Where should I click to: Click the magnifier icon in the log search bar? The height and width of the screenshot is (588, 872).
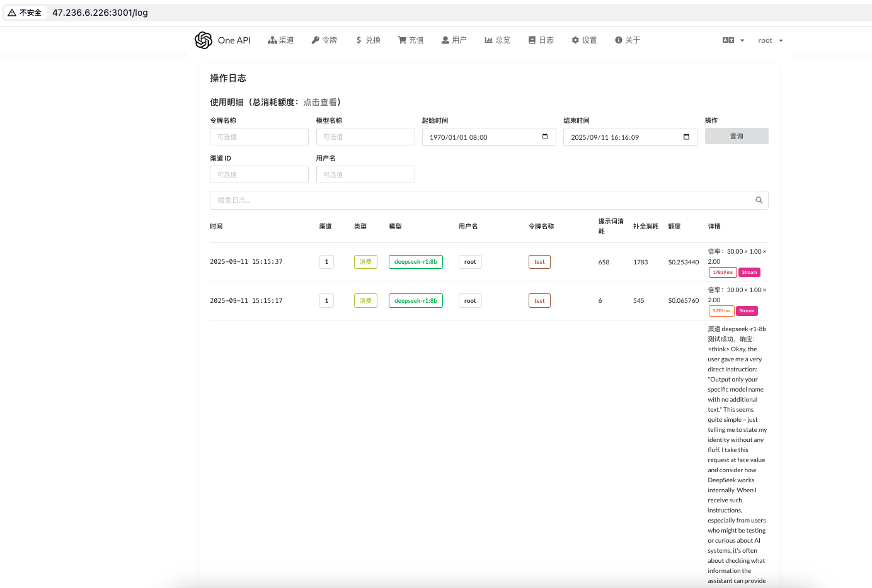[759, 200]
